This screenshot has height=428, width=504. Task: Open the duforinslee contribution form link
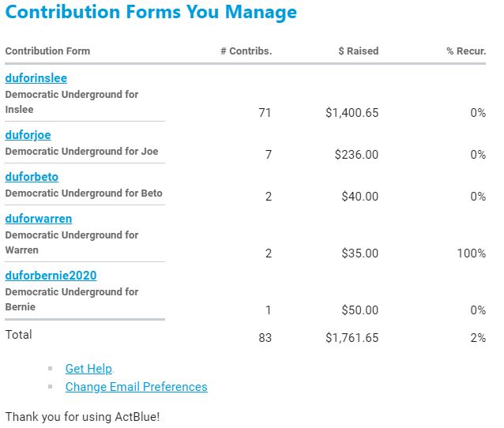pos(36,78)
